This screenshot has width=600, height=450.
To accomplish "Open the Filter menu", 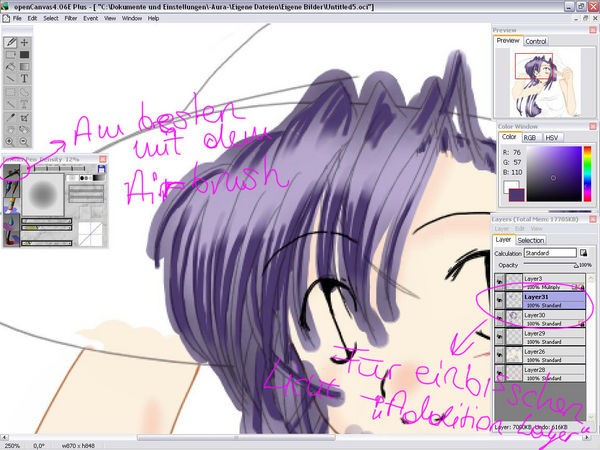I will [68, 18].
